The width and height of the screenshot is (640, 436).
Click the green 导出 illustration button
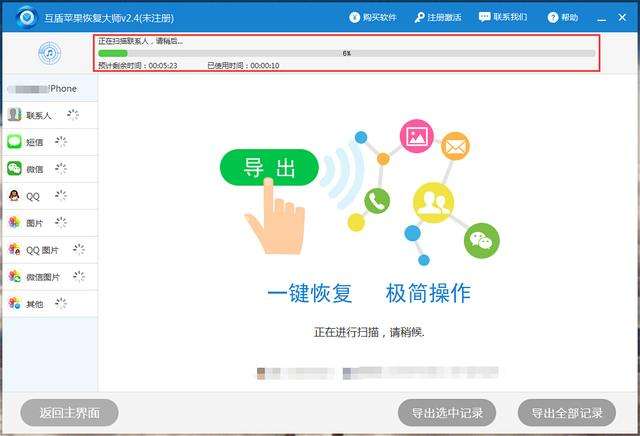click(x=269, y=167)
